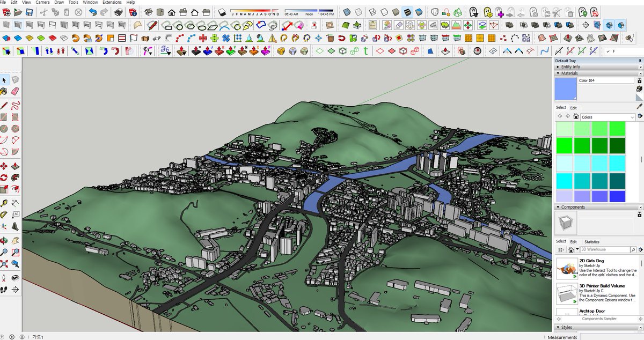Screen dimensions: 644x340
Task: Select the Paint Bucket tool
Action: pyautogui.click(x=4, y=91)
